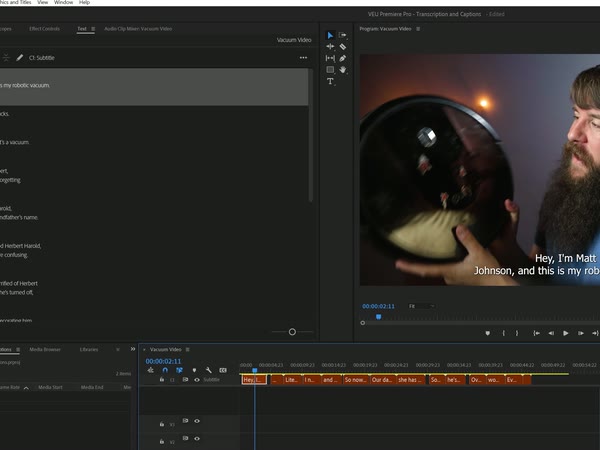The width and height of the screenshot is (600, 450).
Task: Switch to the Libraries tab
Action: [89, 349]
